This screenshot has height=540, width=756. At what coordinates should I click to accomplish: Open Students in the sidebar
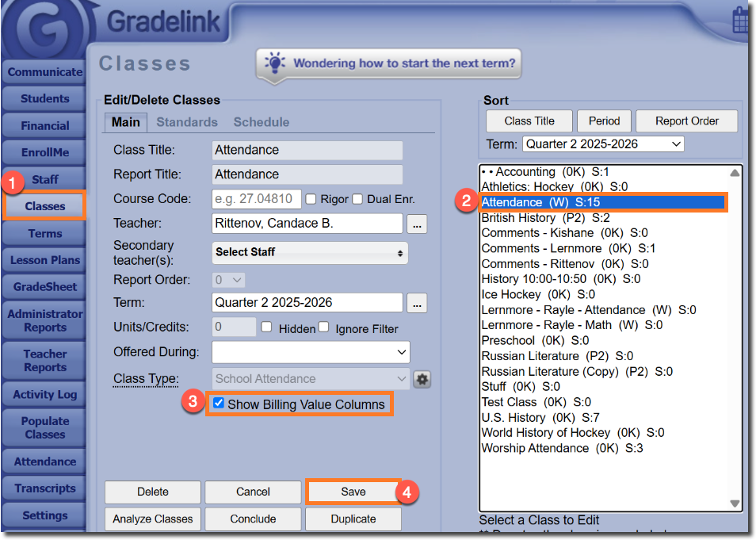tap(45, 99)
